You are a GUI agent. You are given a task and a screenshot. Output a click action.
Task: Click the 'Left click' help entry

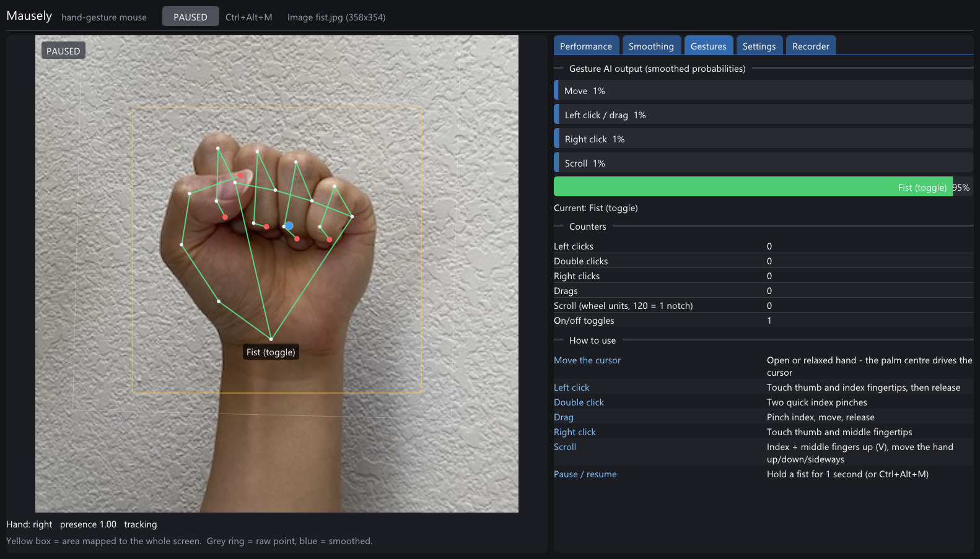(572, 388)
